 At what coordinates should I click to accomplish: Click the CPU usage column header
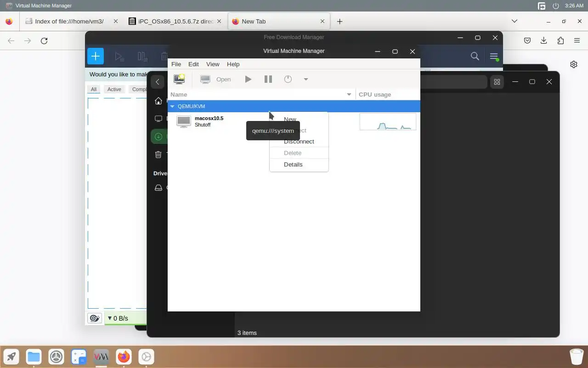(x=388, y=94)
